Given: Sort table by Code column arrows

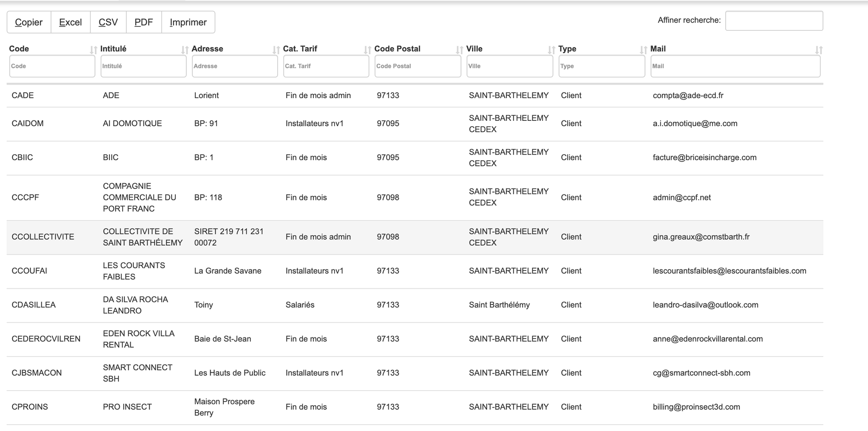Looking at the screenshot, I should (93, 50).
